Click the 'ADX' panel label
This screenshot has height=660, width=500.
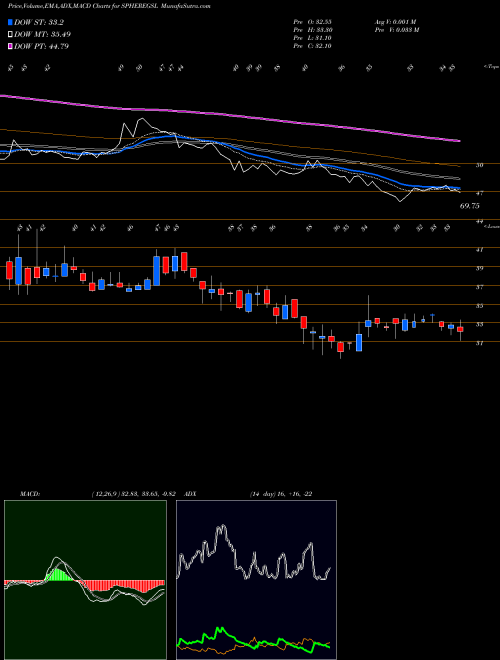190,494
